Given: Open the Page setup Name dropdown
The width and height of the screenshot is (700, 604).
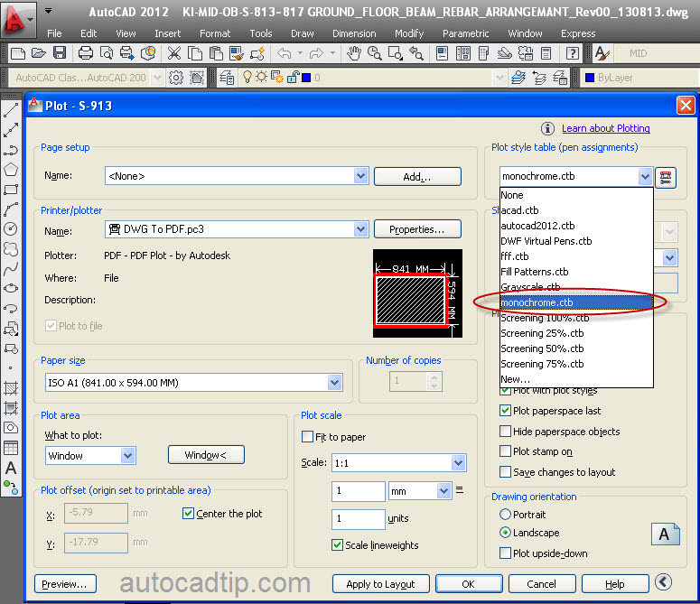Looking at the screenshot, I should pyautogui.click(x=360, y=176).
